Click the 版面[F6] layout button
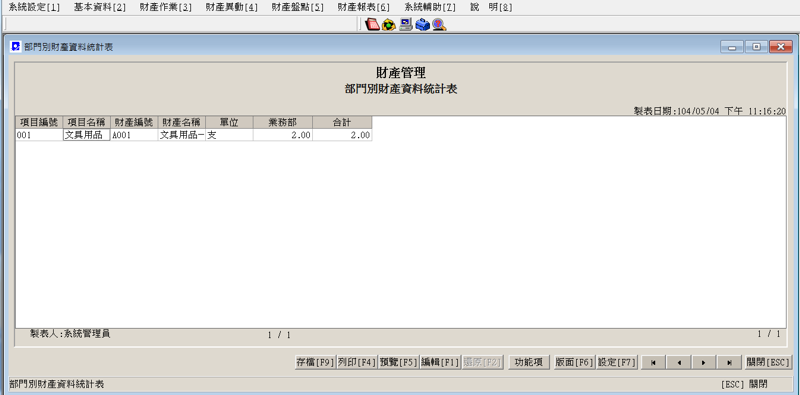The image size is (800, 395). [574, 362]
